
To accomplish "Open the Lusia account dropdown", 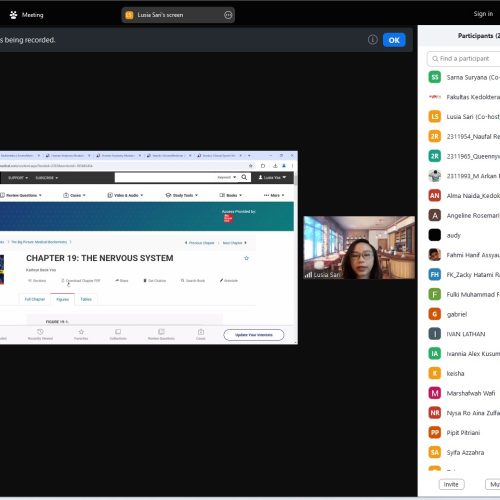I will (272, 178).
